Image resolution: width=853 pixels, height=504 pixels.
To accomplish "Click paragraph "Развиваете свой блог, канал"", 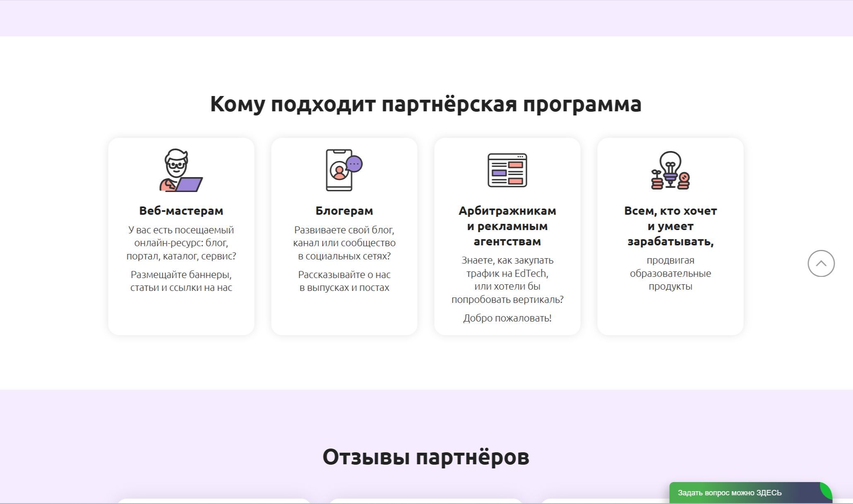I will (344, 243).
